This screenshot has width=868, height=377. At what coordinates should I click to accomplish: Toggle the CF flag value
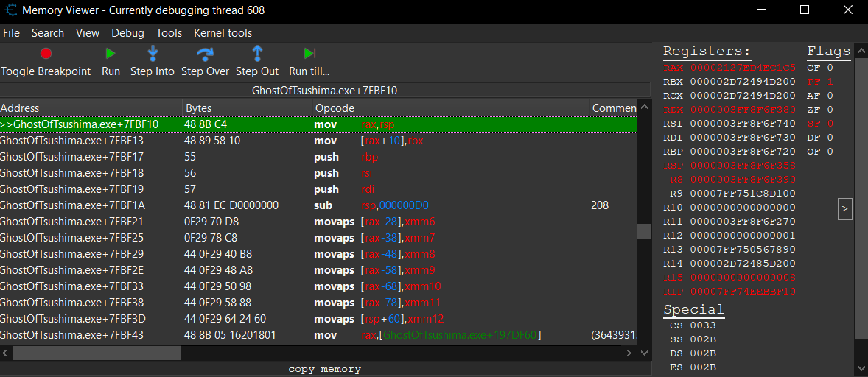tap(830, 68)
